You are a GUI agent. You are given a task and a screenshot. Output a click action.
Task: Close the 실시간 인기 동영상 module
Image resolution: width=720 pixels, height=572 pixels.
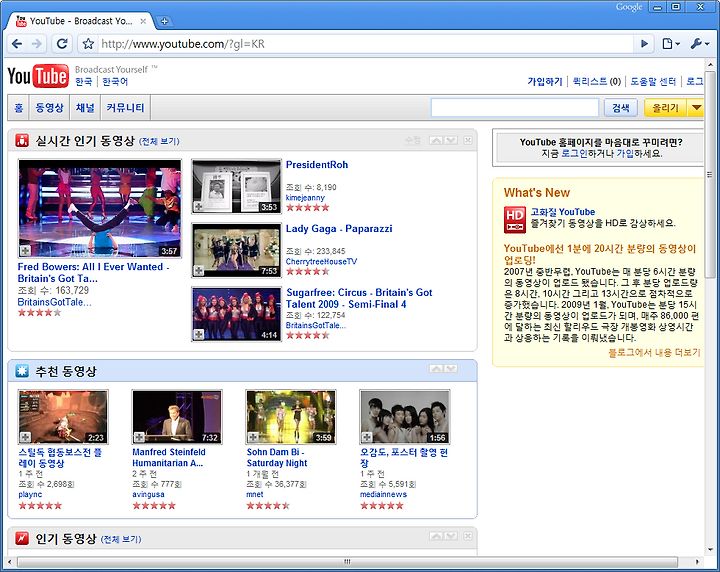coord(467,140)
